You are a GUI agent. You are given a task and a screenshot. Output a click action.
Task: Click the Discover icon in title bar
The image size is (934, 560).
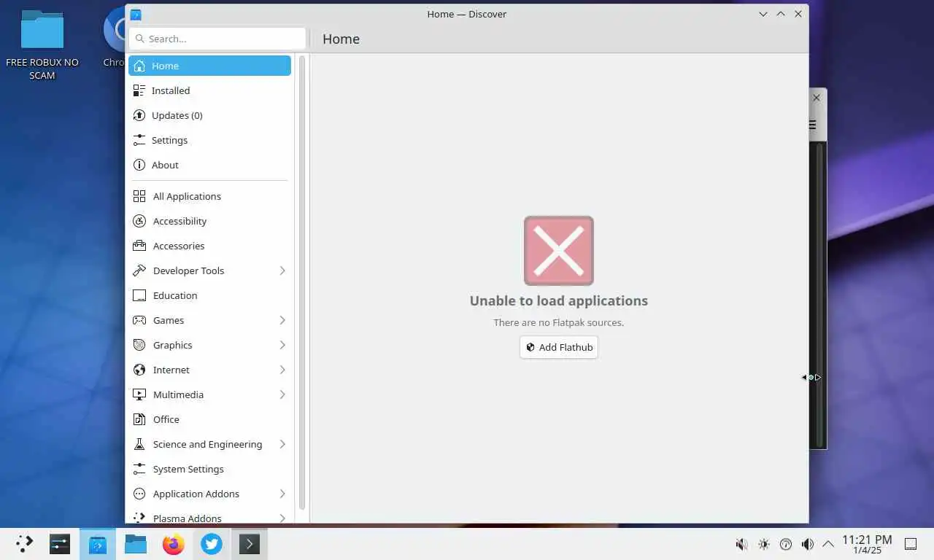[x=136, y=14]
